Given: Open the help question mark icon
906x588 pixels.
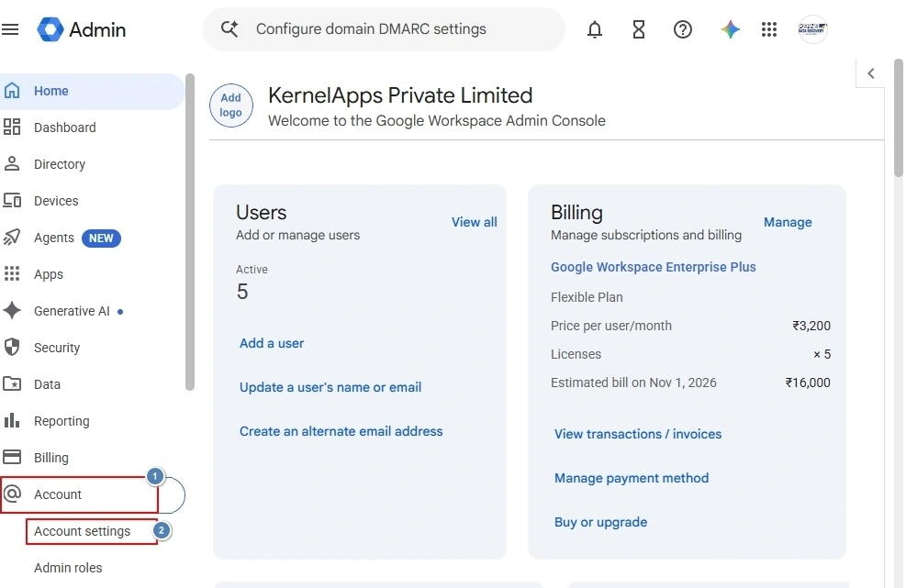Looking at the screenshot, I should pos(682,28).
